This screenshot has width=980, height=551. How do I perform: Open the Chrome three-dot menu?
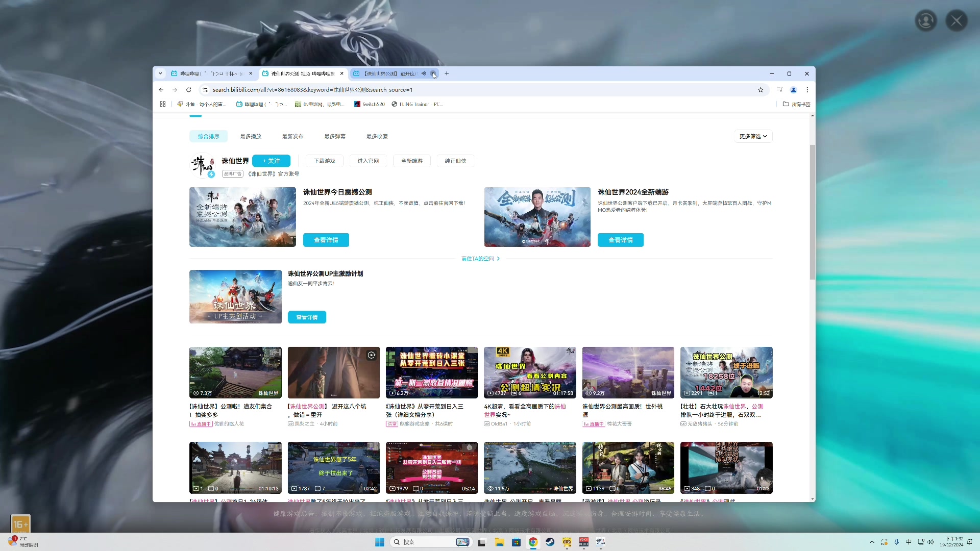[x=807, y=90]
